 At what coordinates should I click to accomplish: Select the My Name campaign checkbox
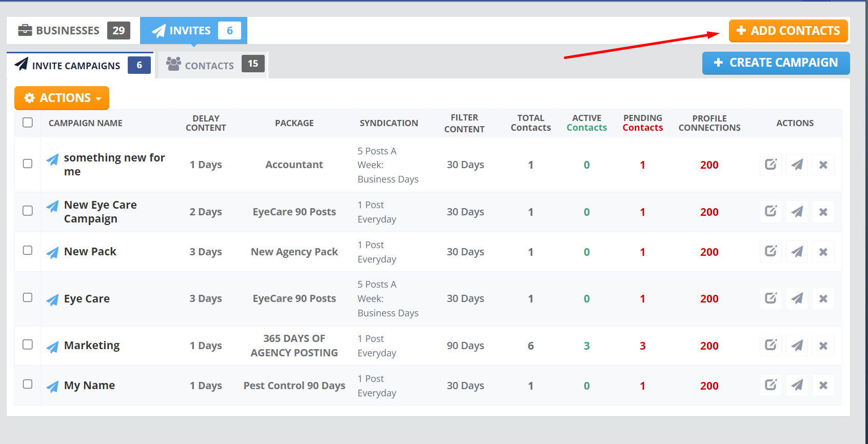pos(28,384)
